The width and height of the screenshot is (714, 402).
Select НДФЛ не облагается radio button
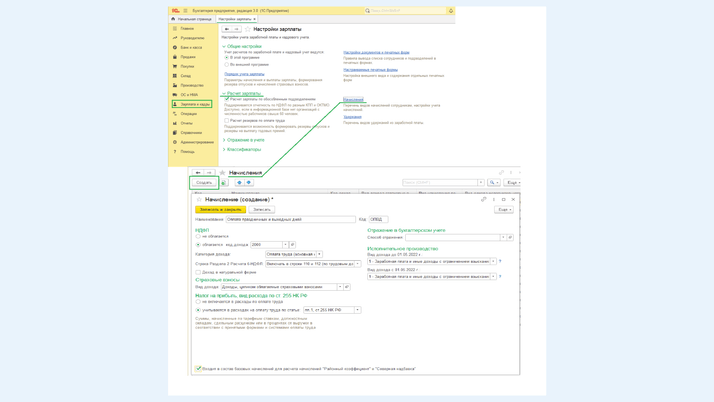pyautogui.click(x=198, y=237)
